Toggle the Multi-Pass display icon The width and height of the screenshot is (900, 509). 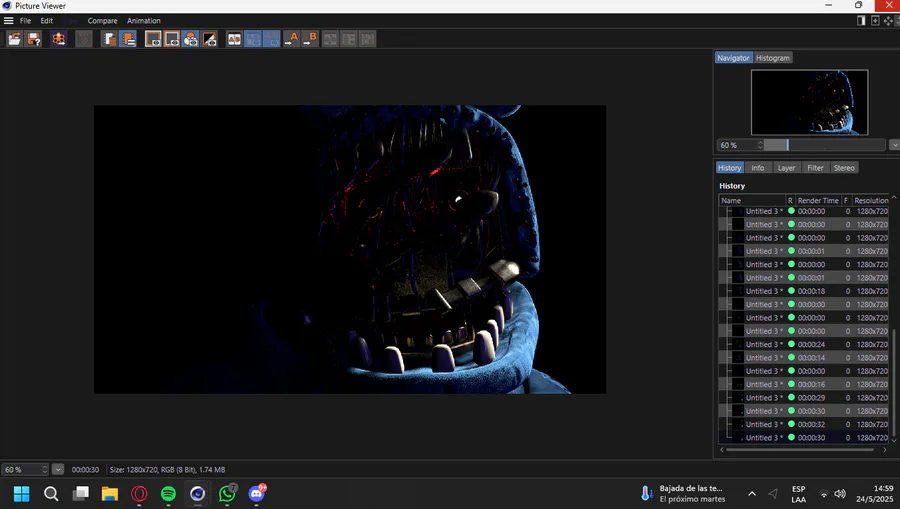(191, 39)
